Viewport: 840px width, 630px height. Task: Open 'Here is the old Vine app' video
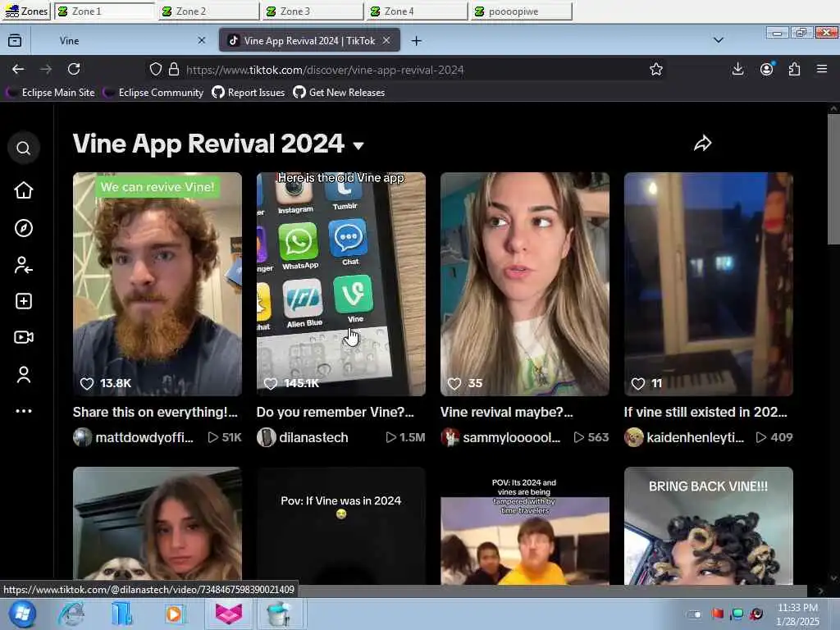pos(340,284)
